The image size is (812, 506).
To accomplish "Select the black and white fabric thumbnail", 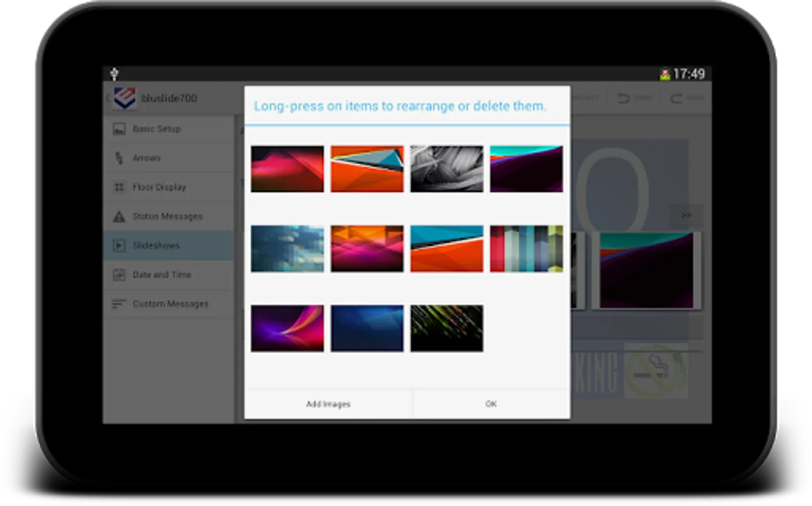I will [x=447, y=169].
